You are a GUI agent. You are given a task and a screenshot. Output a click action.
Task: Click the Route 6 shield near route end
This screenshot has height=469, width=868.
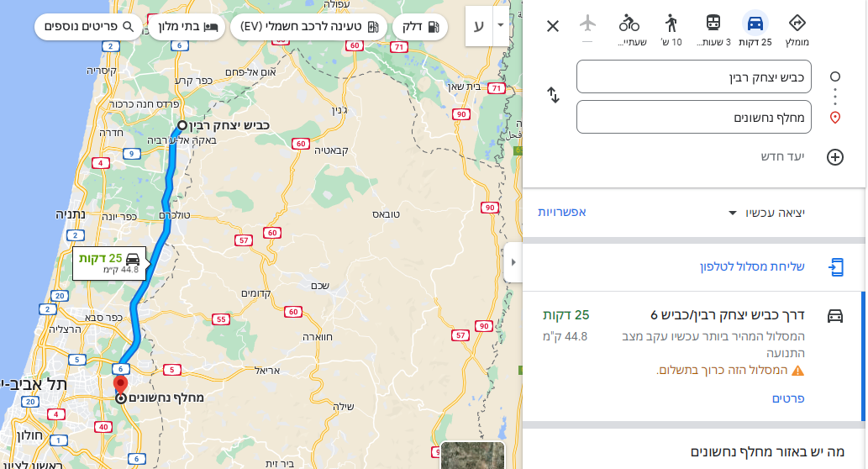[x=120, y=369]
